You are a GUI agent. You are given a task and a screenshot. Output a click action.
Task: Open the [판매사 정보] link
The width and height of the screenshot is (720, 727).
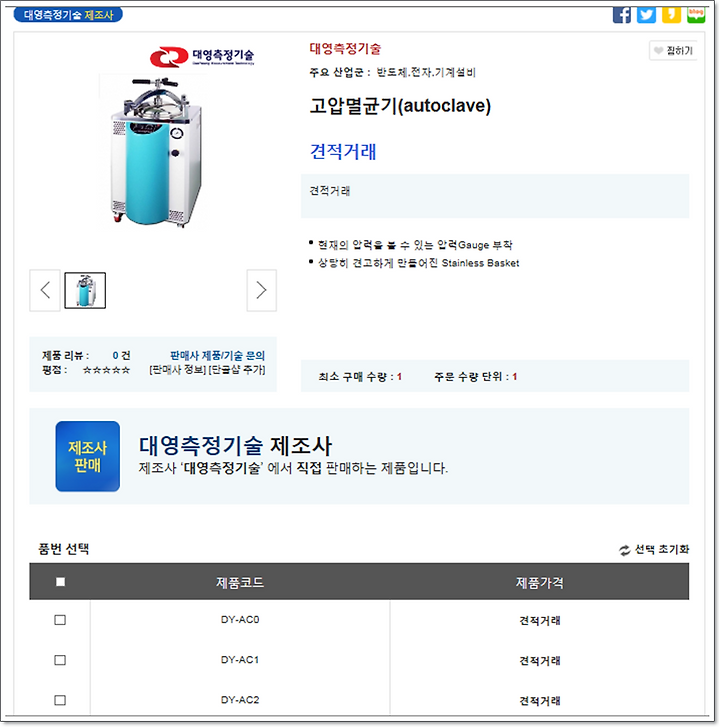coord(178,370)
